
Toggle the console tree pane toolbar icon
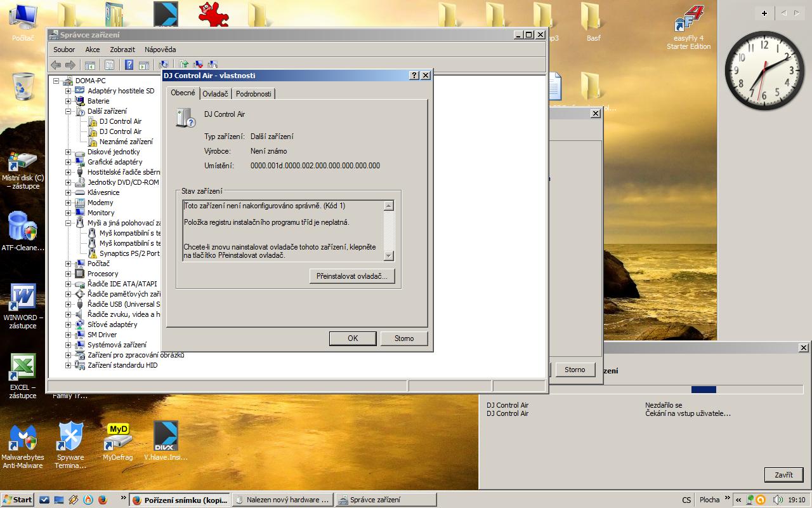point(90,65)
